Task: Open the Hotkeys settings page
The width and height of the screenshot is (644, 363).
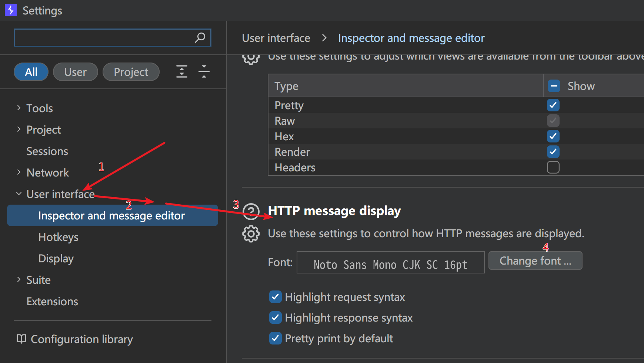Action: (59, 237)
